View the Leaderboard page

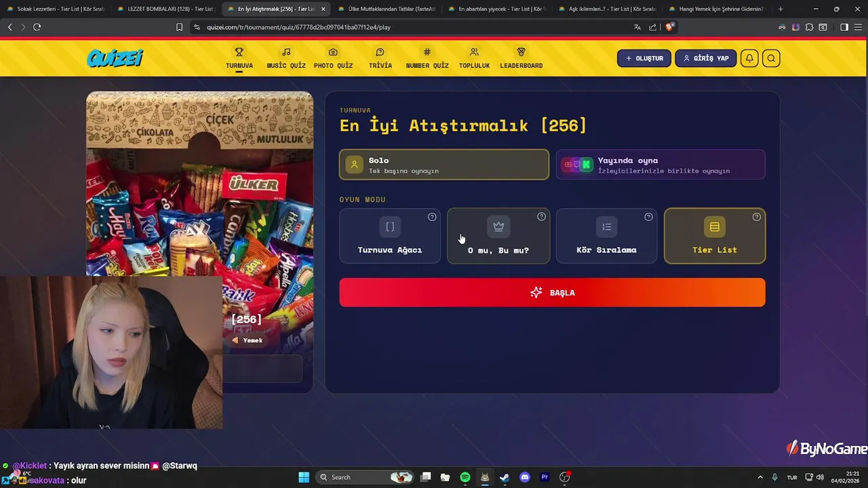tap(521, 58)
